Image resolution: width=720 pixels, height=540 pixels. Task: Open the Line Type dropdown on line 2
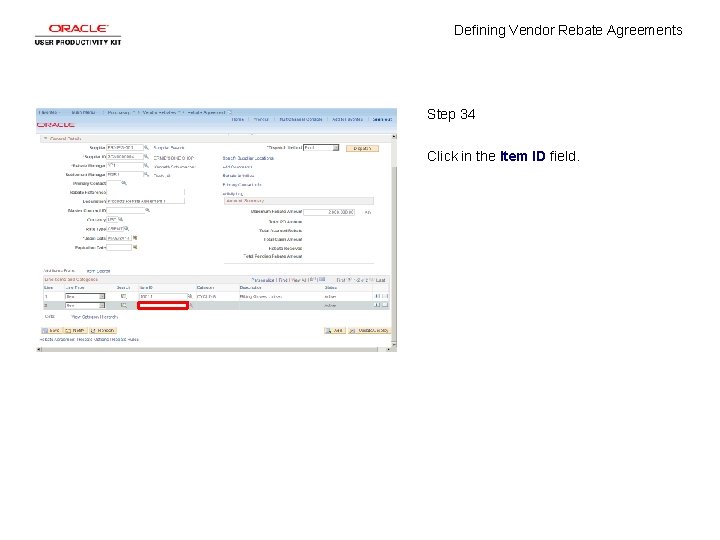coord(85,305)
